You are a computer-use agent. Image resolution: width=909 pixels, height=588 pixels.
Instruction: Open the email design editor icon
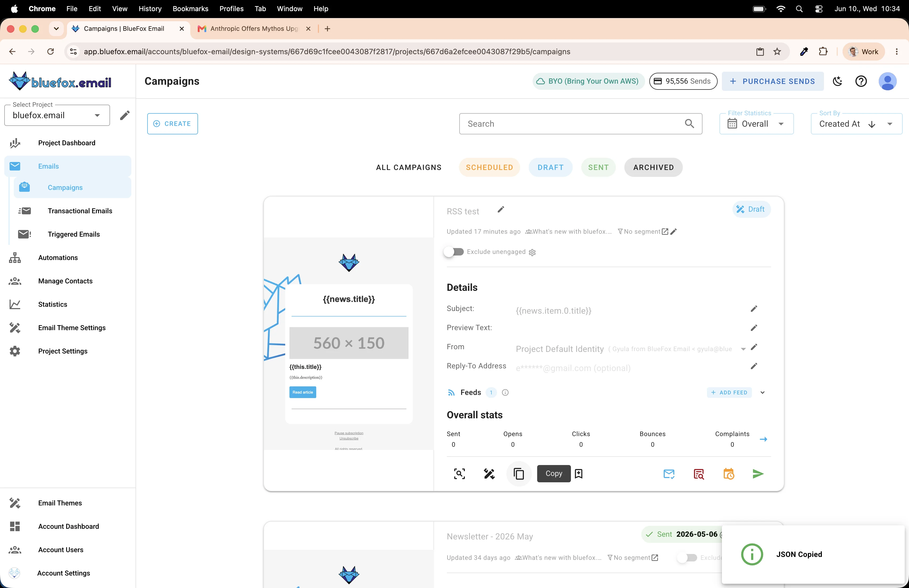pos(489,474)
